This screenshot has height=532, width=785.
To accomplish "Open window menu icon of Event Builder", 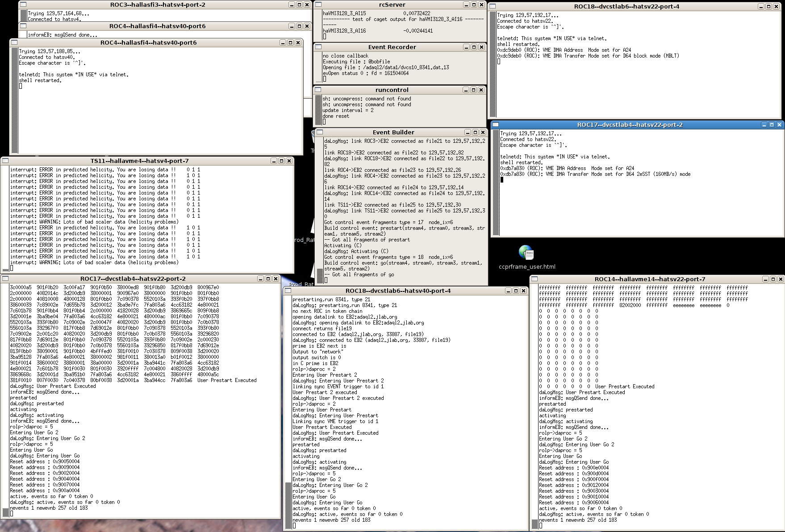I will pyautogui.click(x=320, y=133).
